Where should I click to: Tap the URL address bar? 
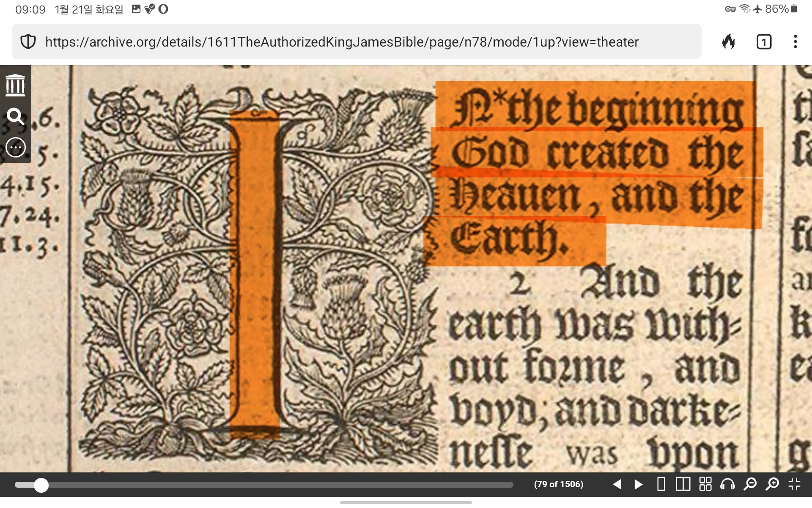point(357,42)
